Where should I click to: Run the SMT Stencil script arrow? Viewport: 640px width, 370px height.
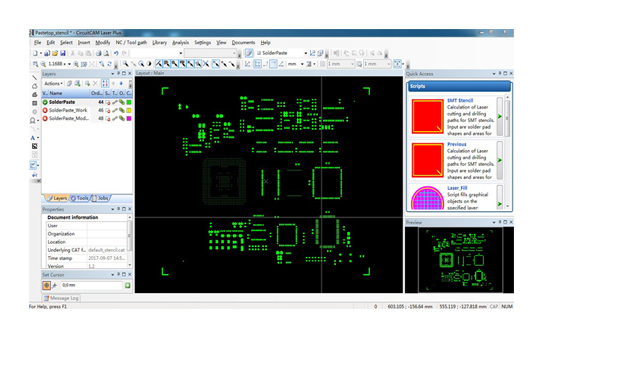coord(500,116)
